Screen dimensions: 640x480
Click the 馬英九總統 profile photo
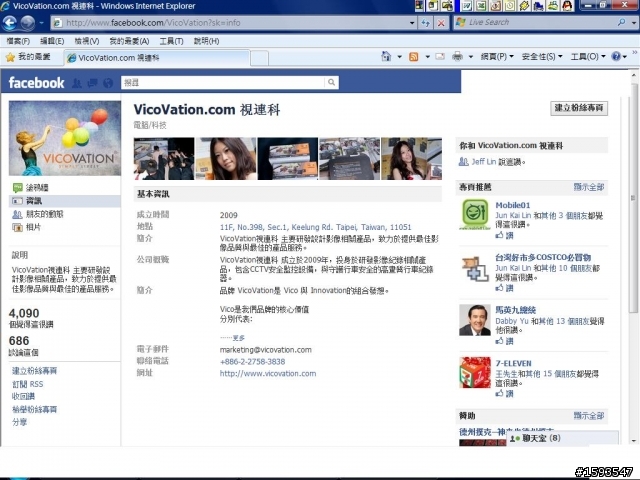click(x=475, y=320)
